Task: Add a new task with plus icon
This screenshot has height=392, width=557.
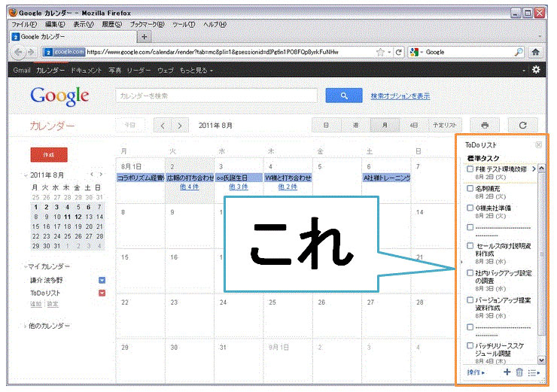Action: [x=507, y=372]
